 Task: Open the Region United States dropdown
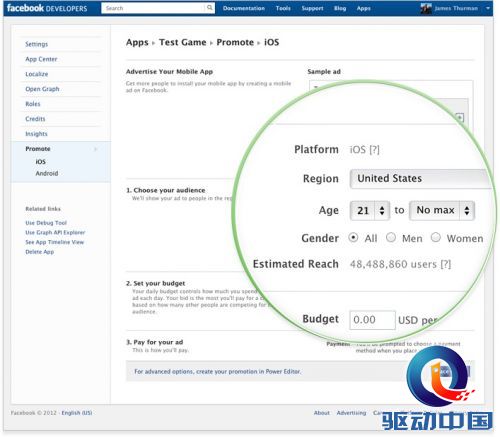click(421, 179)
